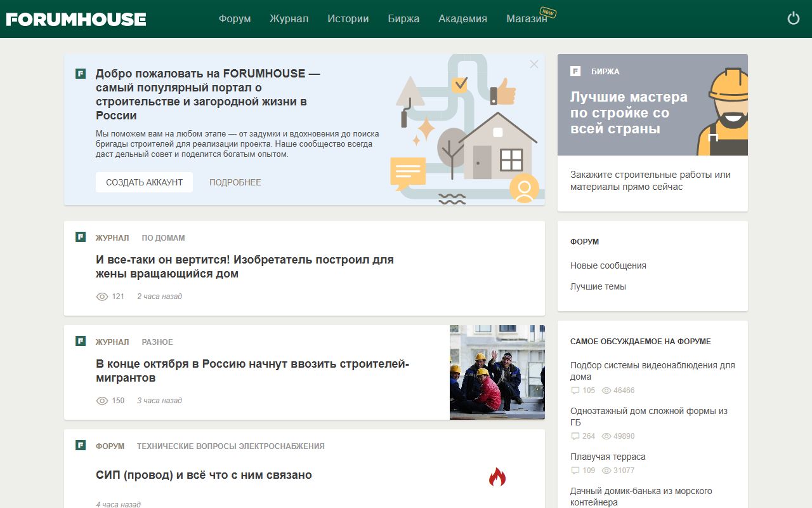Viewport: 812px width, 508px height.
Task: Click the Лучшие мастера Биржа promo image
Action: [653, 105]
